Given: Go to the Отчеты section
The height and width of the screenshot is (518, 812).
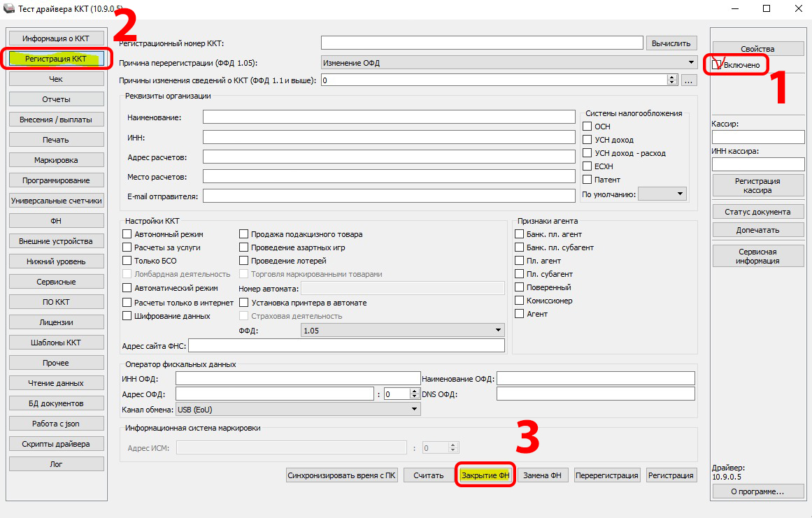Looking at the screenshot, I should 56,99.
